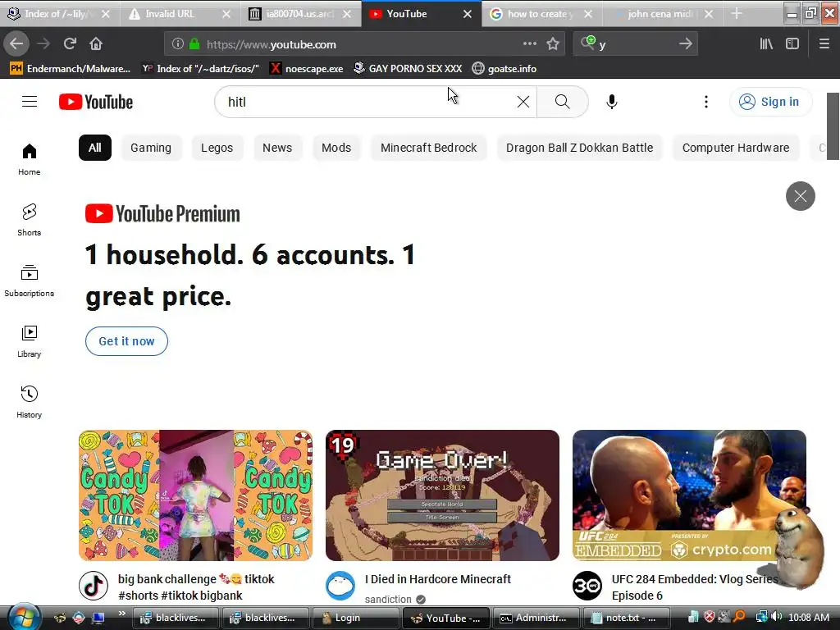The width and height of the screenshot is (840, 630).
Task: Run search with the magnifier button
Action: pyautogui.click(x=563, y=102)
